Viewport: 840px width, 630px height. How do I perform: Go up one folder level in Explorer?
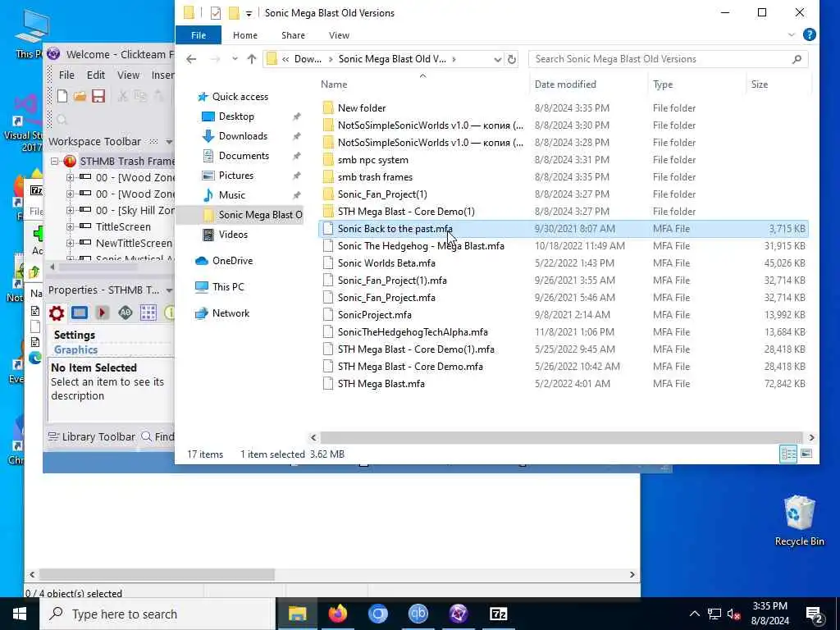252,59
